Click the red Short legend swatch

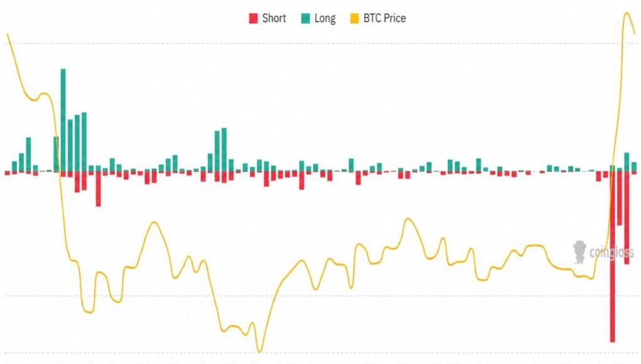(x=254, y=18)
